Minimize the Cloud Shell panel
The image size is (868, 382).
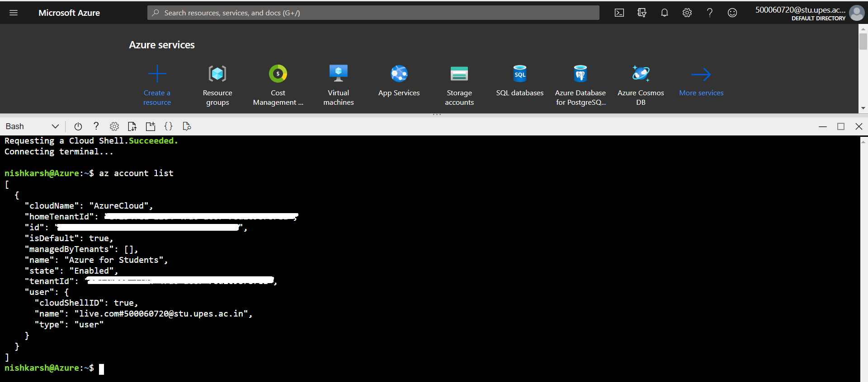point(823,126)
